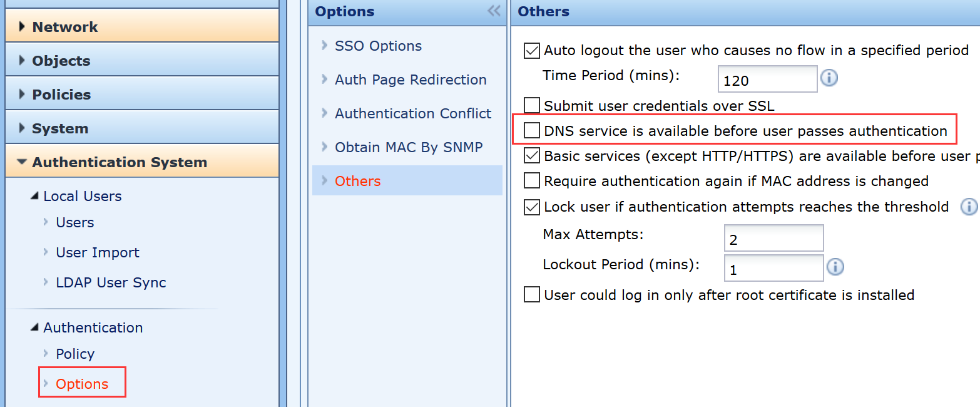Click the Max Attempts input field
This screenshot has height=407, width=980.
click(773, 239)
